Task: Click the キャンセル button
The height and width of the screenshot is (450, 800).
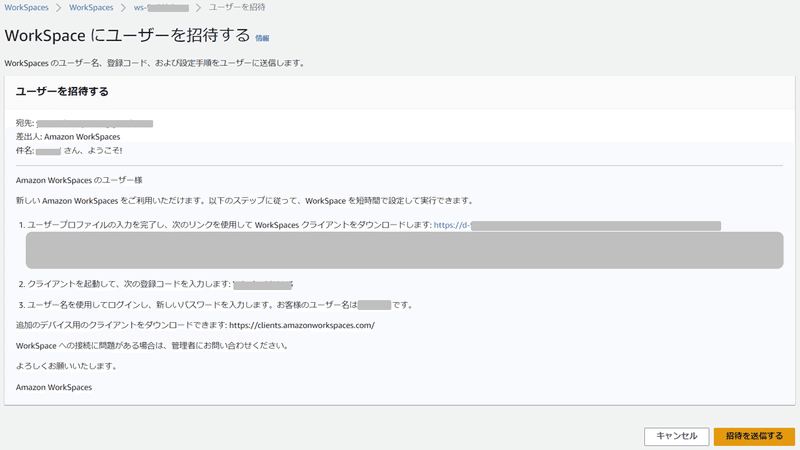Action: click(x=677, y=436)
